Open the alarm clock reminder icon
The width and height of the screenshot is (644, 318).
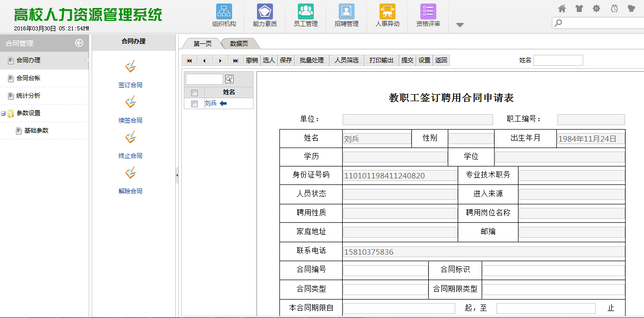pyautogui.click(x=615, y=8)
